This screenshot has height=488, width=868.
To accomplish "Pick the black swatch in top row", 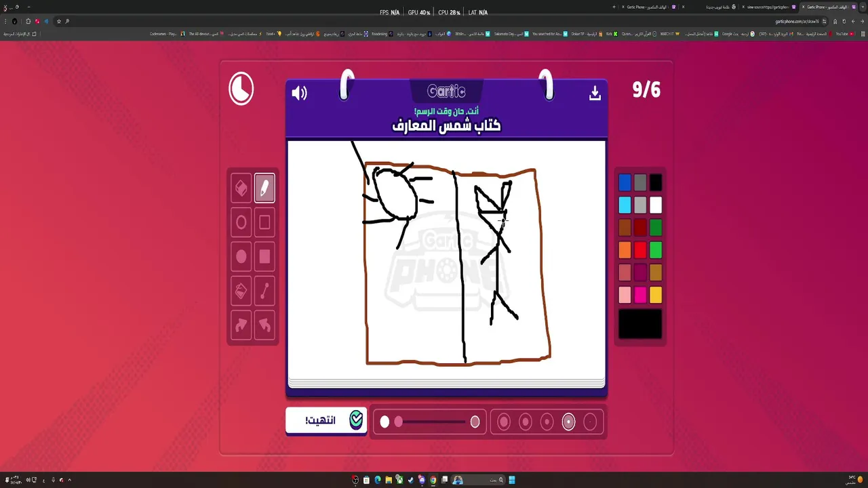I will 656,182.
